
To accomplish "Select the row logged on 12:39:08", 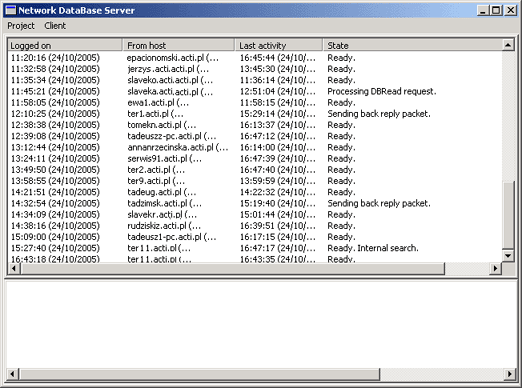I will coord(255,136).
